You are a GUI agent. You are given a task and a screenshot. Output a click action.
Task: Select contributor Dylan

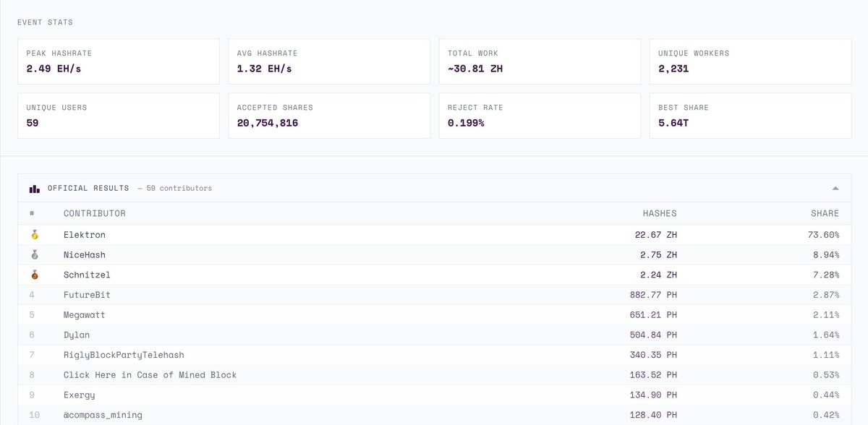[x=77, y=335]
